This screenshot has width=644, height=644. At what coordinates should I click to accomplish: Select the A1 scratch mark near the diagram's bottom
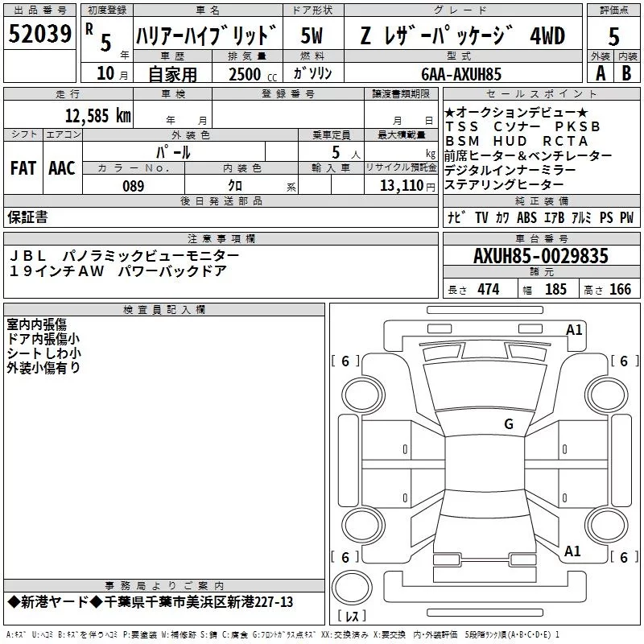click(x=572, y=551)
